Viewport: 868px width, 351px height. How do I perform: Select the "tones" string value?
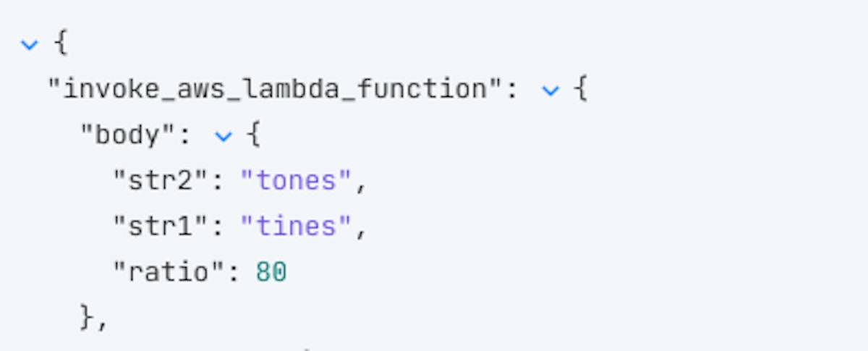(x=297, y=181)
